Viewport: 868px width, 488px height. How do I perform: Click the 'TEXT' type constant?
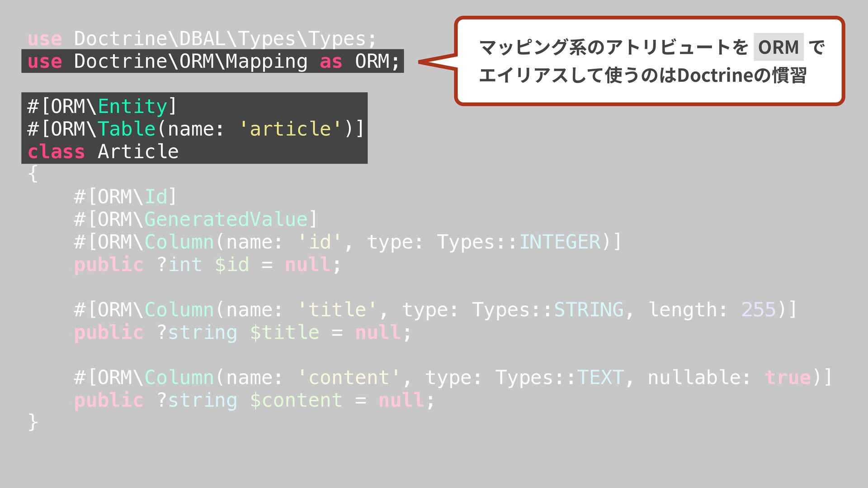point(600,378)
